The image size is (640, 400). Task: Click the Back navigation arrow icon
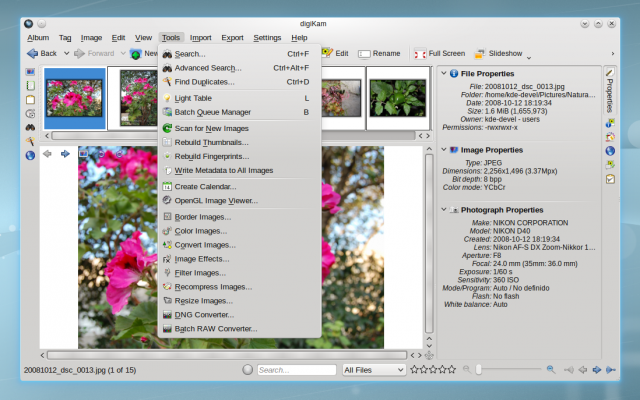[31, 53]
